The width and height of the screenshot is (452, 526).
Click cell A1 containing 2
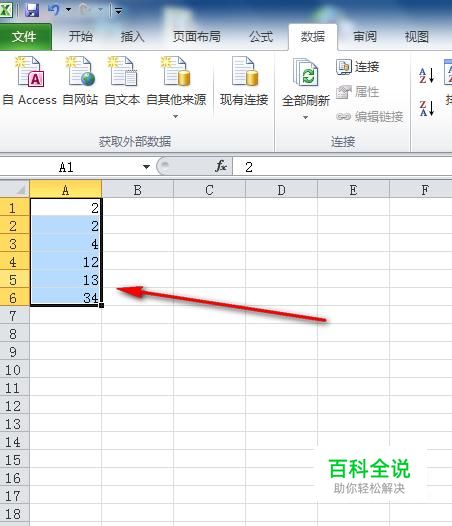(66, 208)
